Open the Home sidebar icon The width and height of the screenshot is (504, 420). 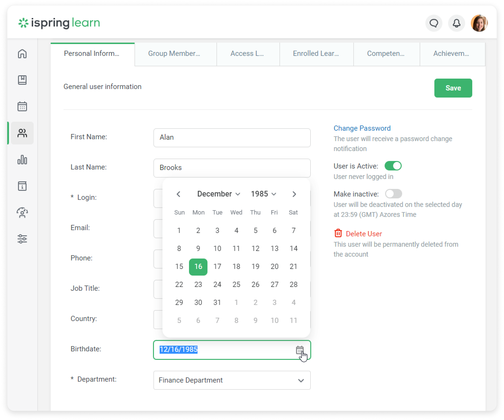(22, 54)
